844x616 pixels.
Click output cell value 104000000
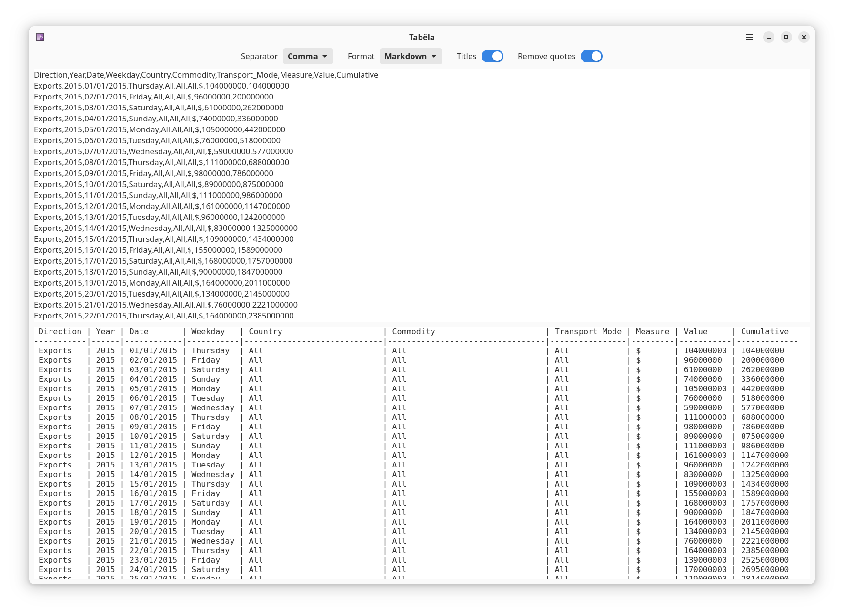(705, 350)
